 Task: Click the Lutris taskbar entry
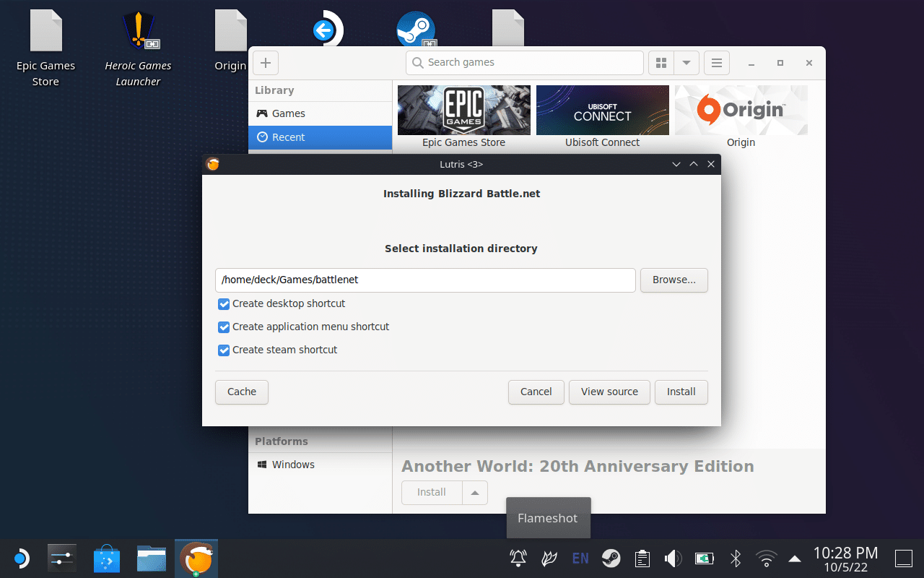[x=196, y=558]
